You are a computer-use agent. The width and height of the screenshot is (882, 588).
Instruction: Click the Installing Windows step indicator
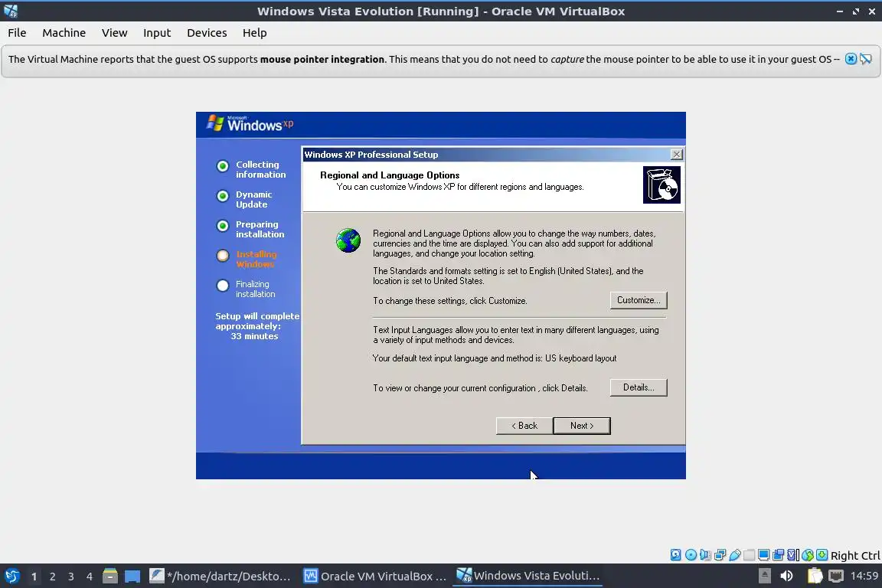click(223, 256)
